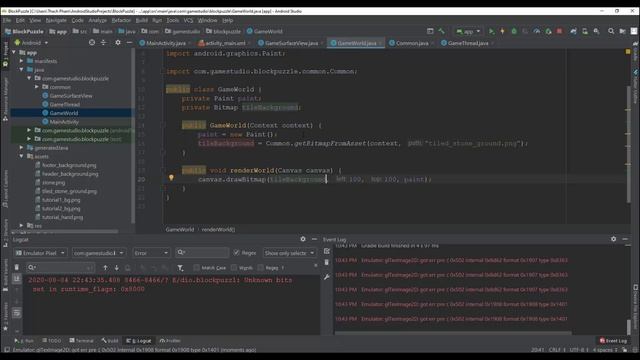
Task: Select header_background.png in assets
Action: [69, 174]
